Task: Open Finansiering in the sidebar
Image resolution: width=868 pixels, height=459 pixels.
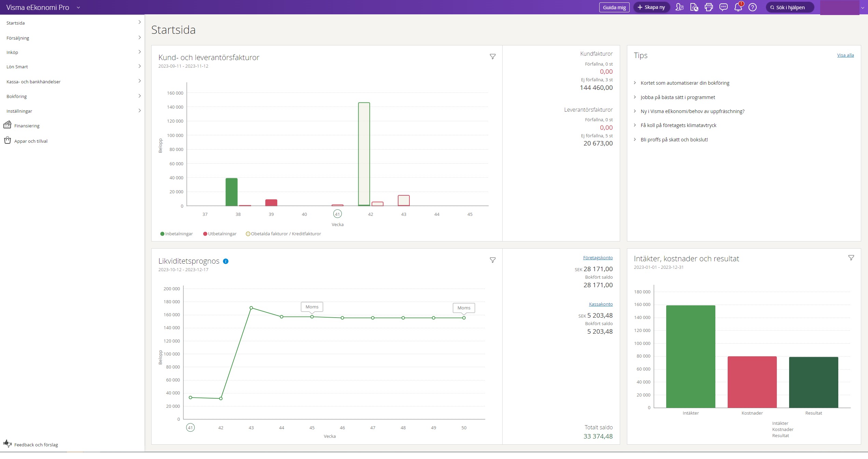Action: click(27, 126)
